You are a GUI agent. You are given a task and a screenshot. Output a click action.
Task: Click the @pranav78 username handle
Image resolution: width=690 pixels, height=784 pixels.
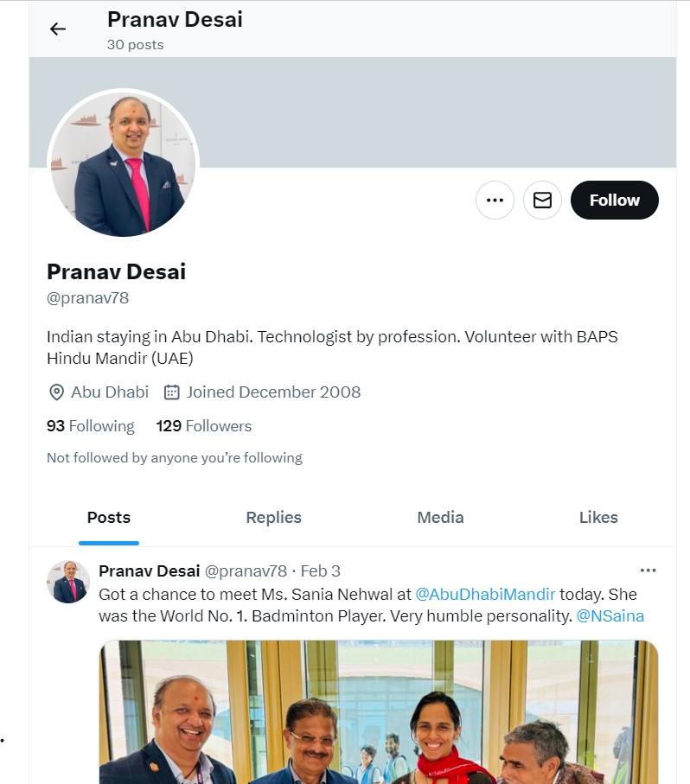click(x=87, y=297)
